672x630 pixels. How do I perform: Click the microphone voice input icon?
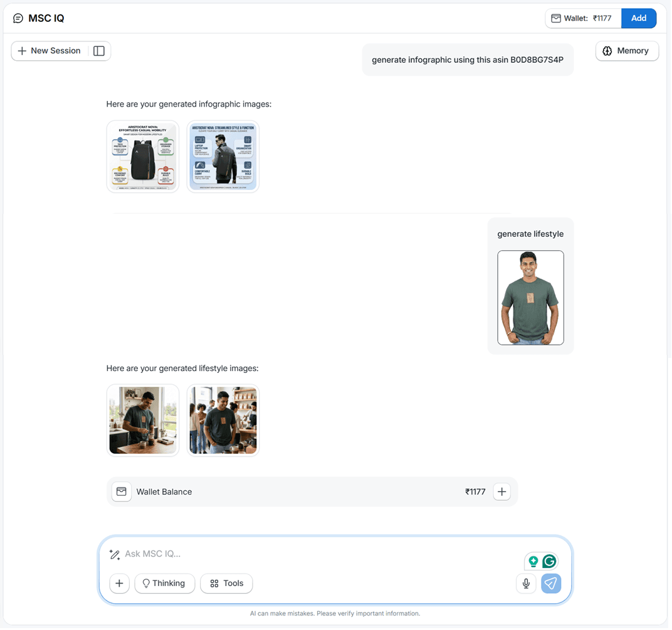coord(526,583)
